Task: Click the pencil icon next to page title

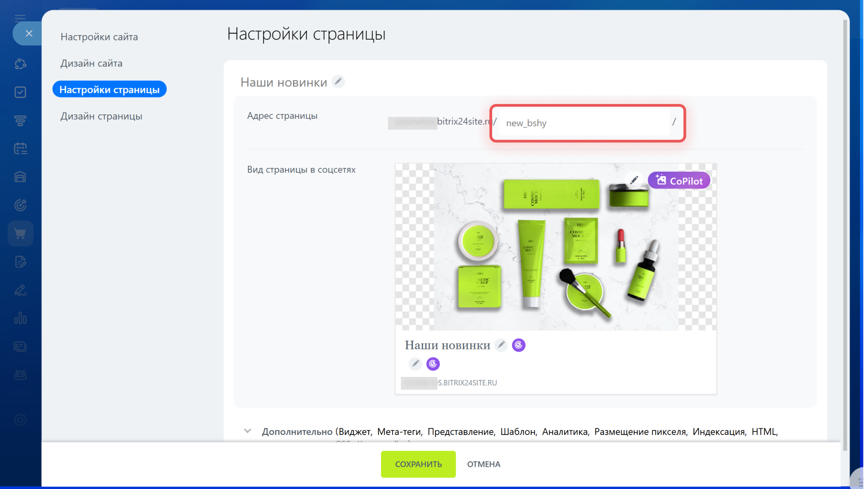Action: 338,81
